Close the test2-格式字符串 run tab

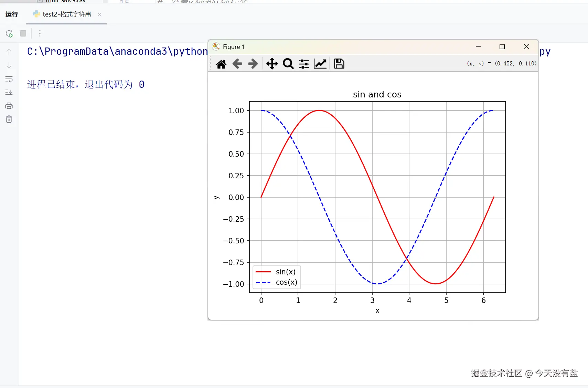point(99,14)
